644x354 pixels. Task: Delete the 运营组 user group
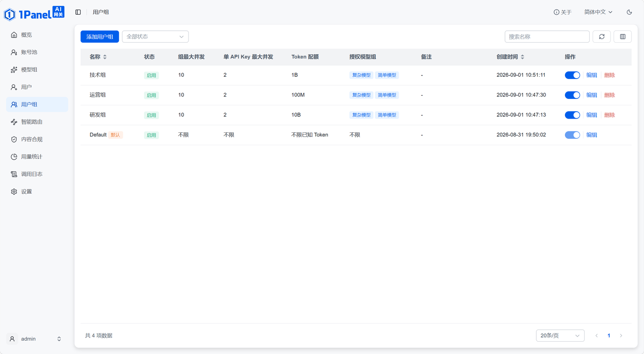pyautogui.click(x=609, y=95)
